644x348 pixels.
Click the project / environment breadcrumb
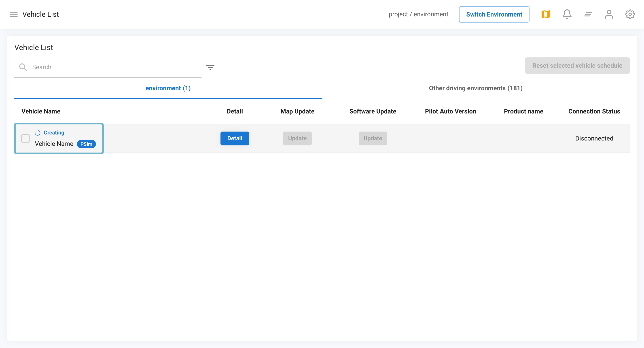[418, 15]
